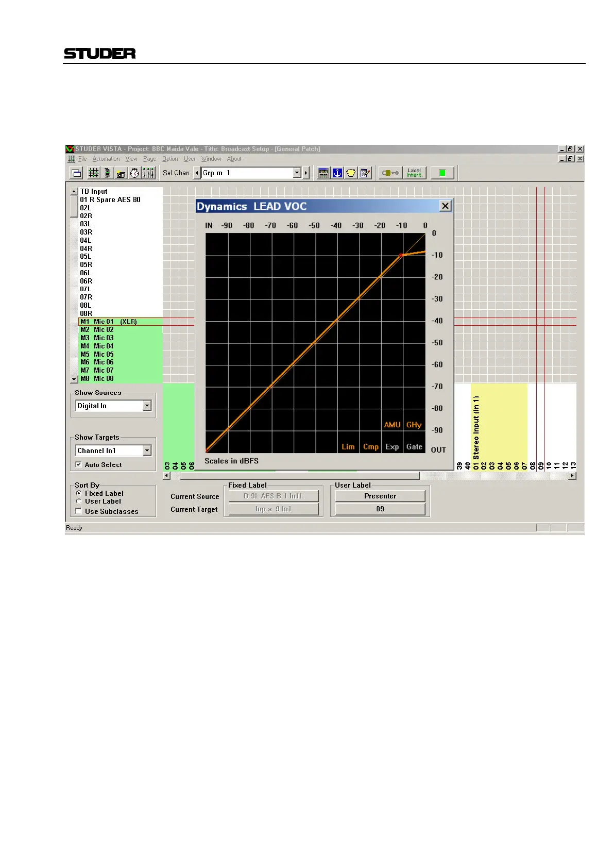Click the grid icon left of File menu
The width and height of the screenshot is (613, 868).
click(x=71, y=159)
